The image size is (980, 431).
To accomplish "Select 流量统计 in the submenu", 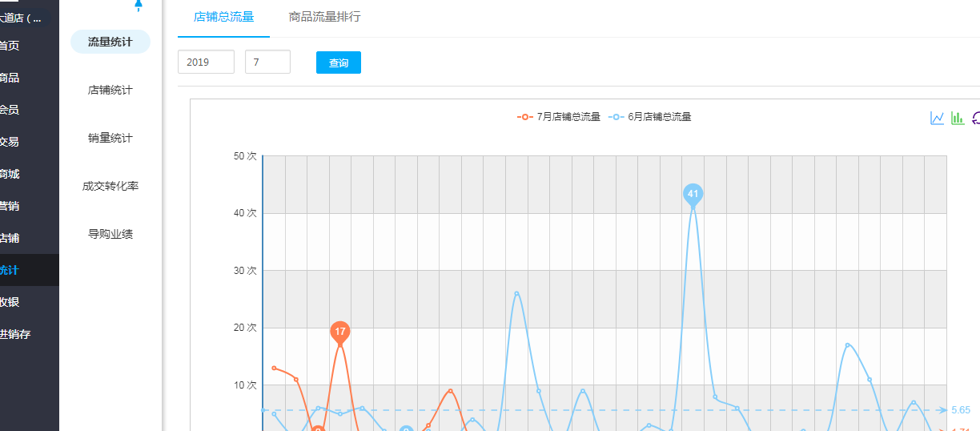I will click(x=110, y=42).
